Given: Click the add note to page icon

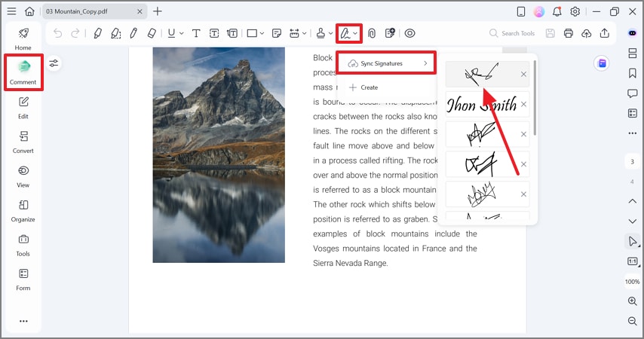Looking at the screenshot, I should point(390,33).
